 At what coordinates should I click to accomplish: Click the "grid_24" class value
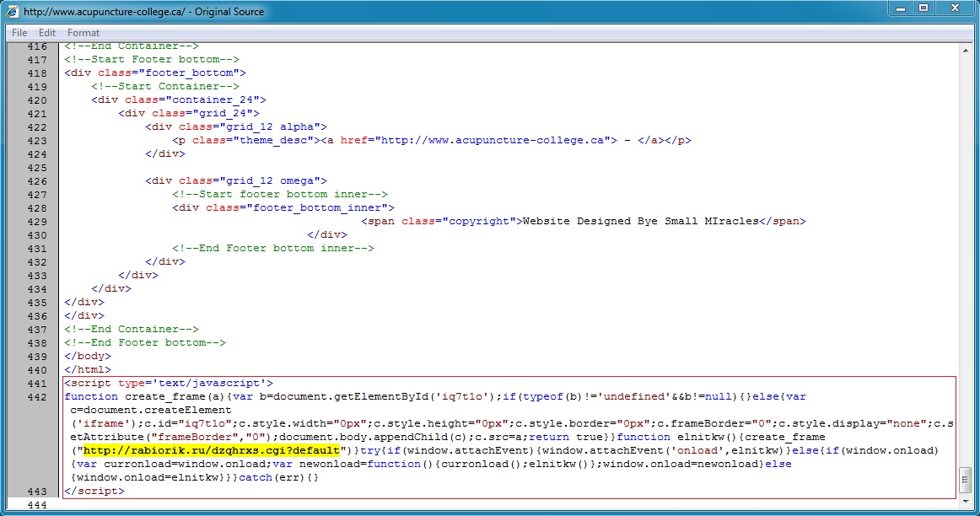[x=223, y=113]
